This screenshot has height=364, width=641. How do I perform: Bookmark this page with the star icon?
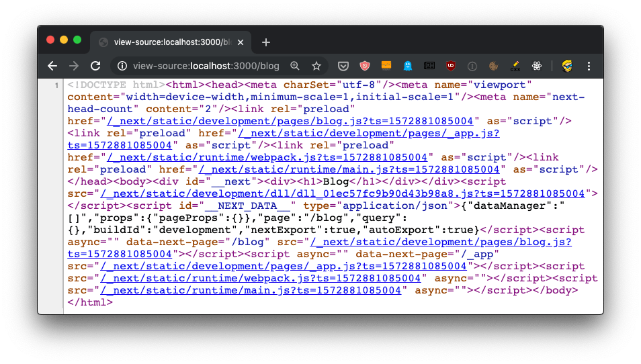(316, 66)
